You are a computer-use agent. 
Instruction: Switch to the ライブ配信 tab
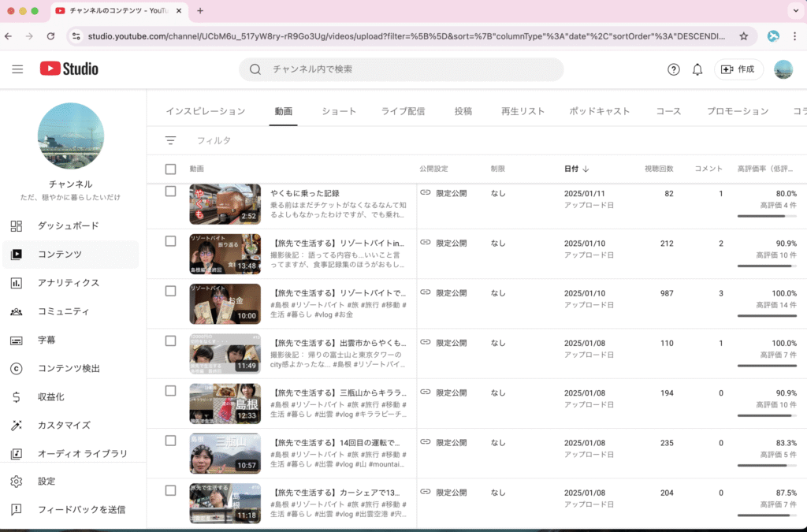[403, 111]
